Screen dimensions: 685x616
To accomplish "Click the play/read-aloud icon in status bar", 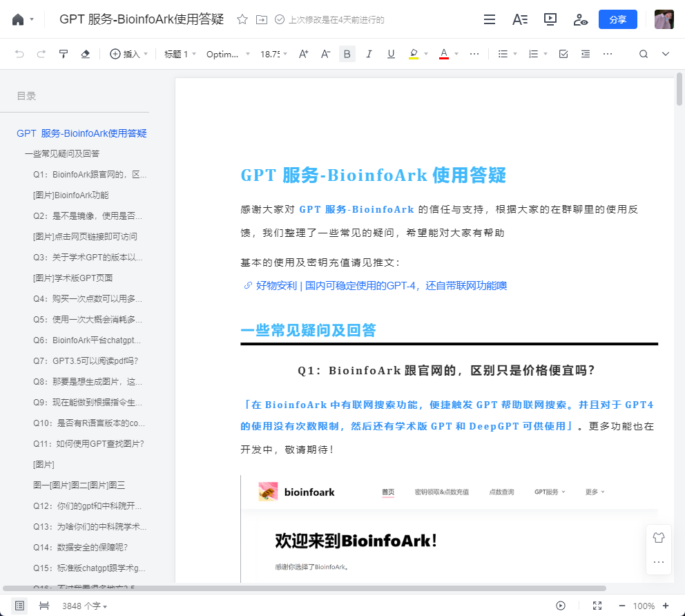I will point(561,606).
